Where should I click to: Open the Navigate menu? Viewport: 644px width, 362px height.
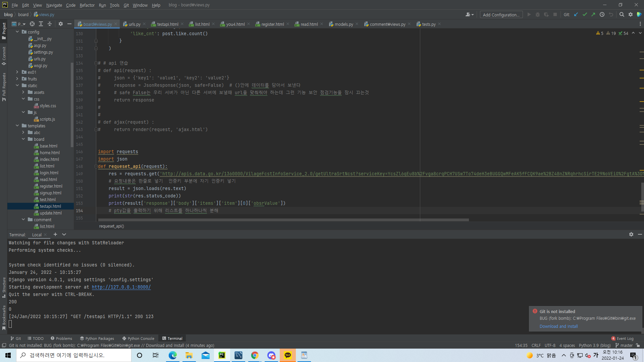pyautogui.click(x=54, y=5)
